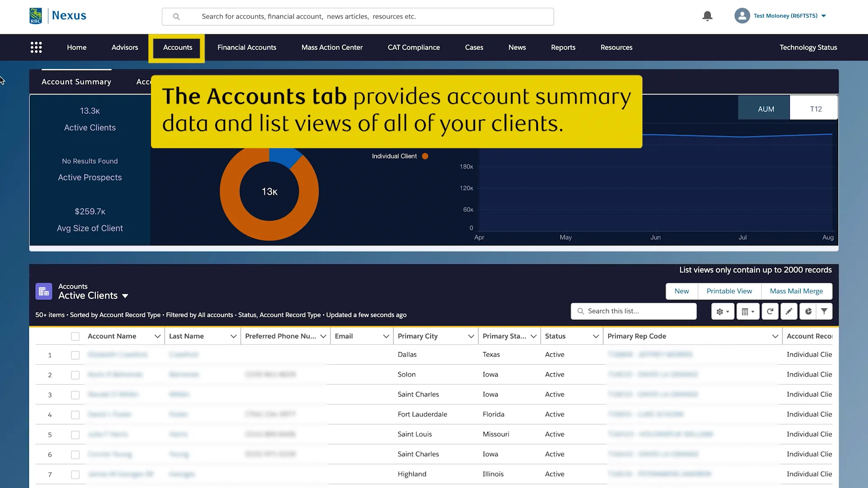Viewport: 868px width, 488px height.
Task: Click the Mass Mail Merge button
Action: [x=796, y=291]
